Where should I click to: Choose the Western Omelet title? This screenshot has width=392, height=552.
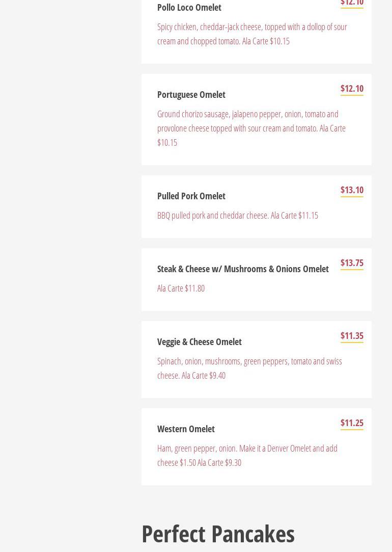186,429
